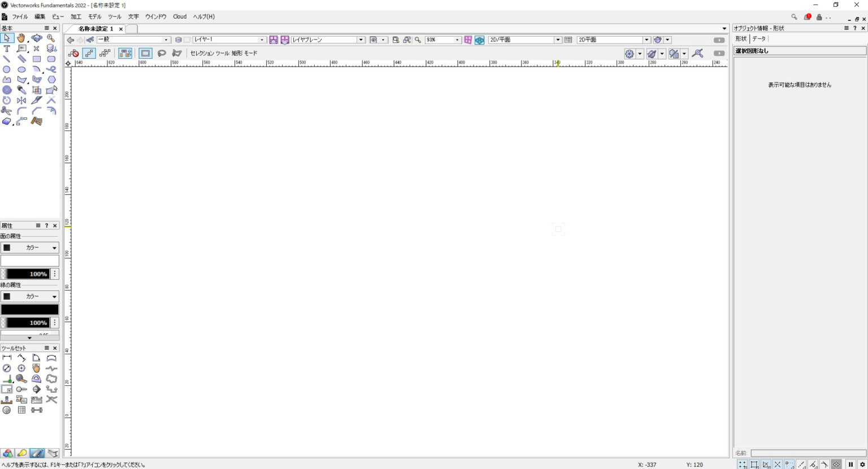
Task: Toggle the unrestricted interactive scaling mode
Action: point(105,53)
